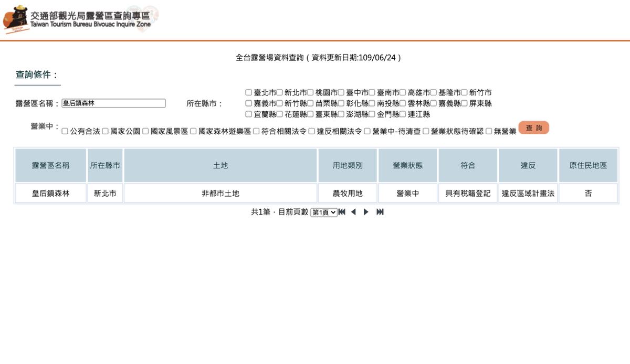Click the 非都市土地 table cell
This screenshot has height=364, width=630.
[x=220, y=193]
